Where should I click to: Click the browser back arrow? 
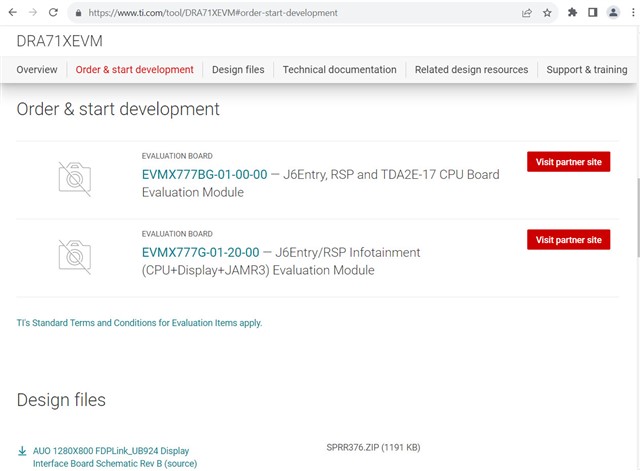click(x=13, y=13)
